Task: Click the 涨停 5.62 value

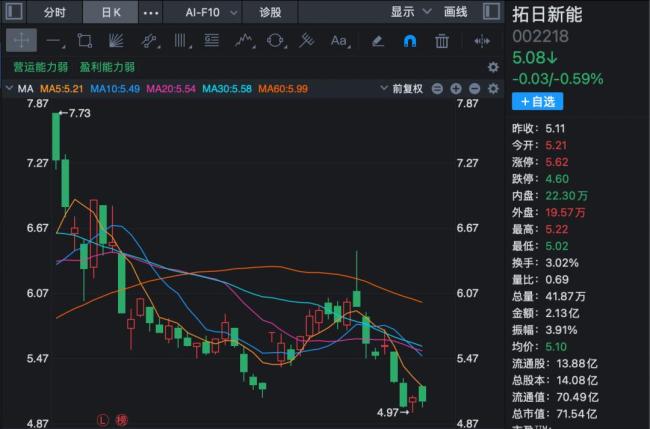Action: (x=557, y=162)
